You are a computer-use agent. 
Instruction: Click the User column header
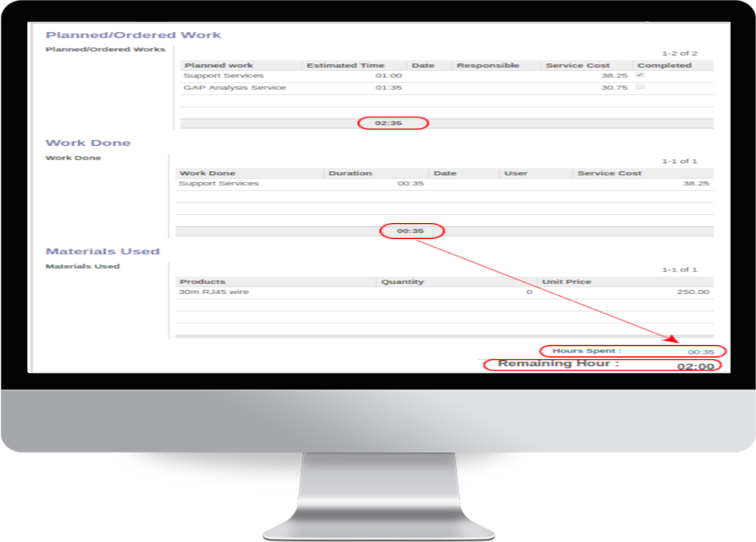[x=516, y=173]
